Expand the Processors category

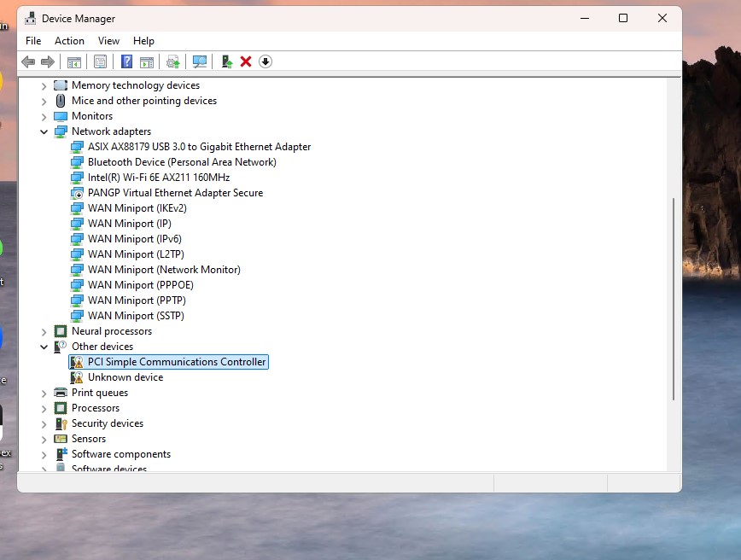tap(44, 407)
